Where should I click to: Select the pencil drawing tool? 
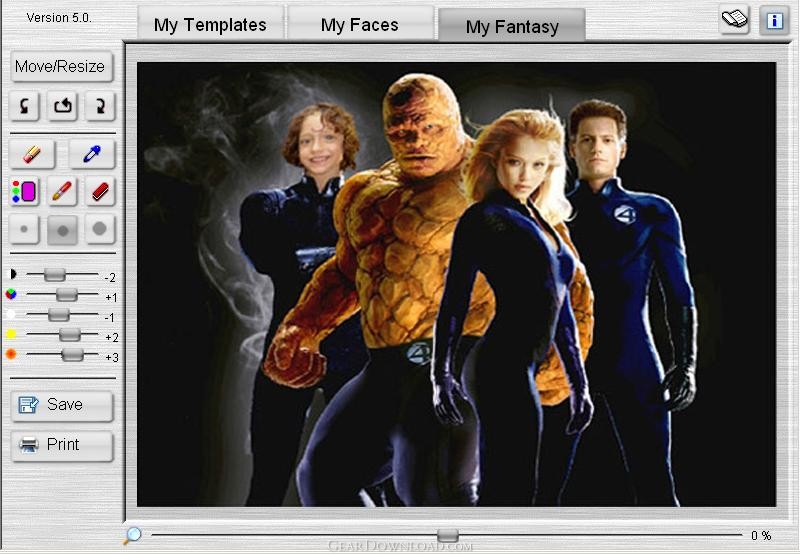click(62, 191)
